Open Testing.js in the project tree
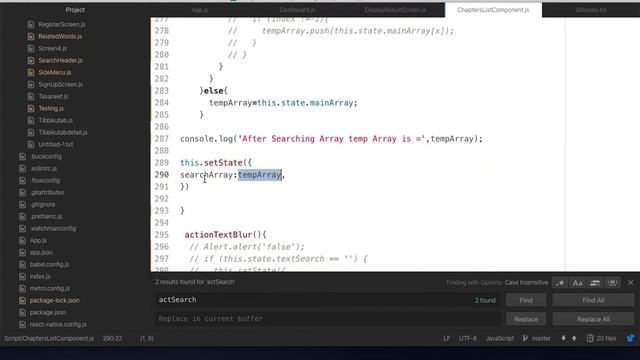640x360 pixels. [x=51, y=109]
